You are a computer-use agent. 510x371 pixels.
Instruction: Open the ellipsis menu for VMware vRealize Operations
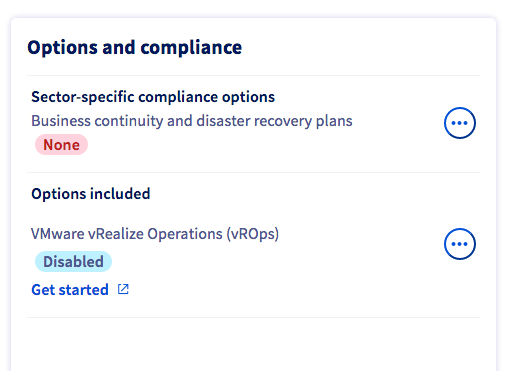click(460, 244)
